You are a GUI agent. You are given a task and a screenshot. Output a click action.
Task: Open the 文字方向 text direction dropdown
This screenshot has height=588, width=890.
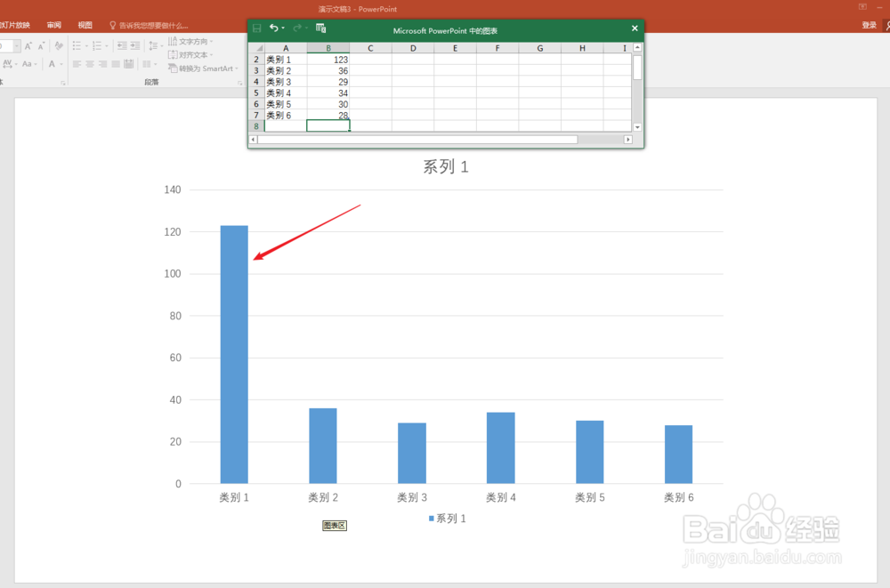coord(190,42)
